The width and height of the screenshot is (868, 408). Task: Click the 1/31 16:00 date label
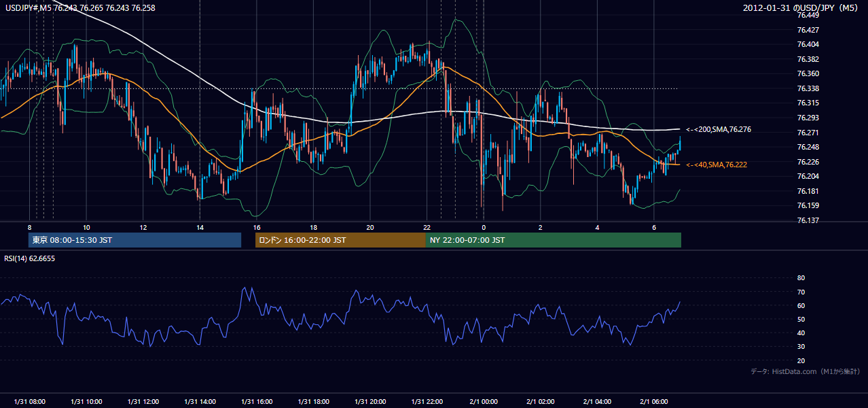[x=256, y=402]
